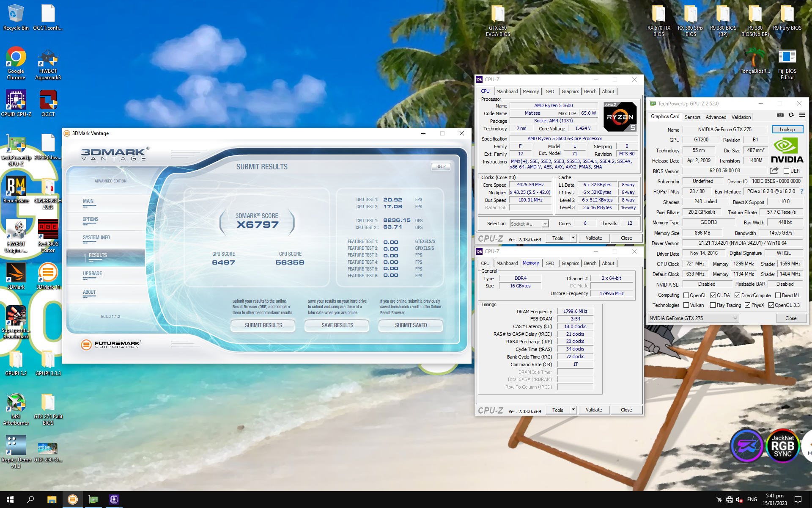Select OPTIONS in 3DMark Vantage sidebar
812x508 pixels.
91,220
